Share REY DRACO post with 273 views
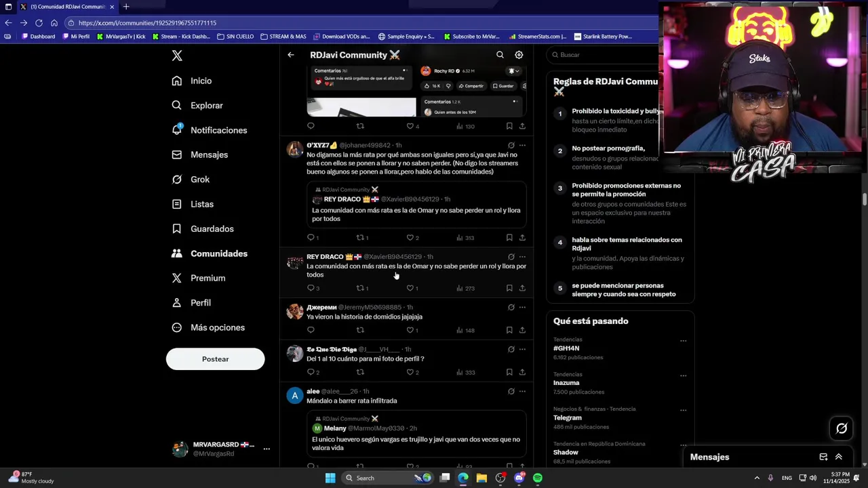Viewport: 868px width, 488px height. [522, 288]
